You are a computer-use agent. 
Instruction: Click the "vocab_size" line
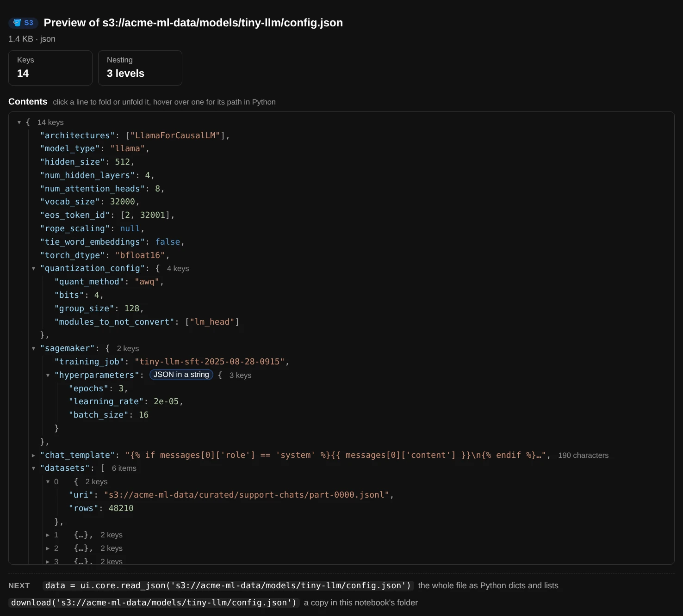90,202
